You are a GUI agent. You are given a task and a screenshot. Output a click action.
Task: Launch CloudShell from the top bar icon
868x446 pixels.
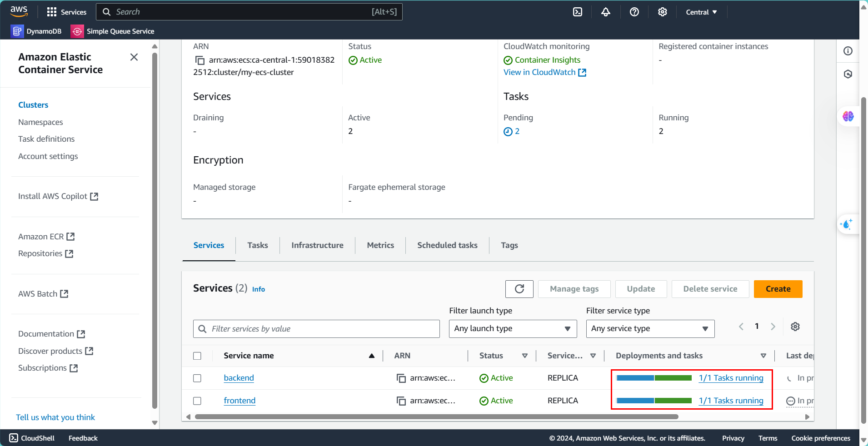pyautogui.click(x=578, y=12)
